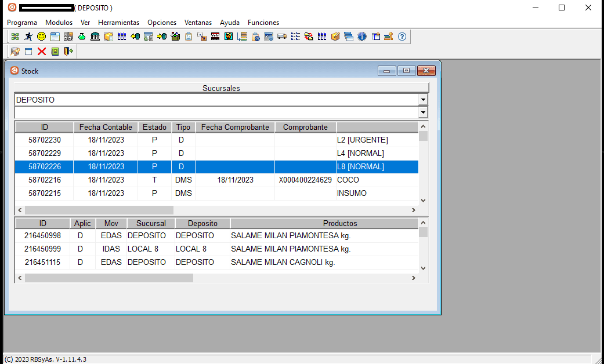Click the stacked blue windows icon
Screen dimensions: 604x364
coord(349,37)
